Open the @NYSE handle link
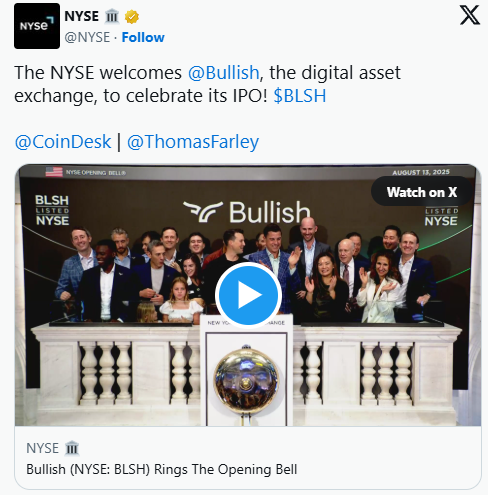 [x=87, y=37]
